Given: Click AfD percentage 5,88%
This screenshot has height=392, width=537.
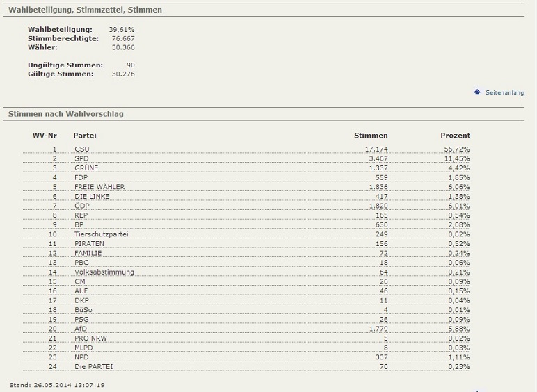Looking at the screenshot, I should (459, 329).
